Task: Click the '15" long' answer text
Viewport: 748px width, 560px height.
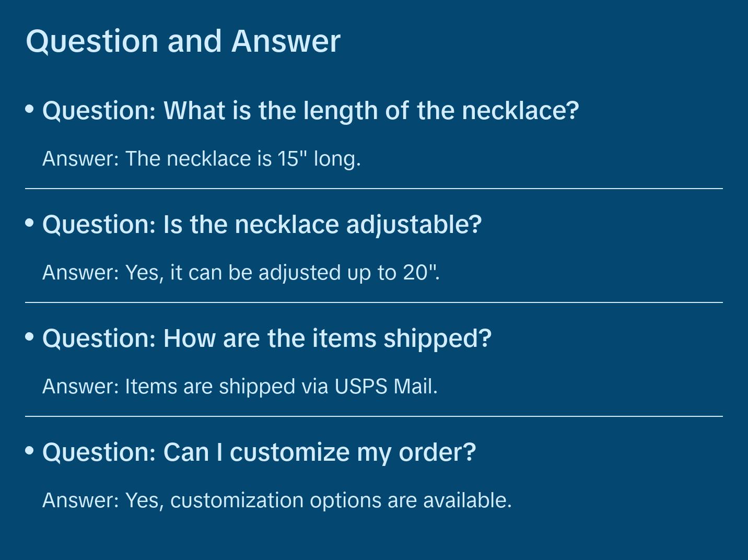Action: (x=201, y=159)
